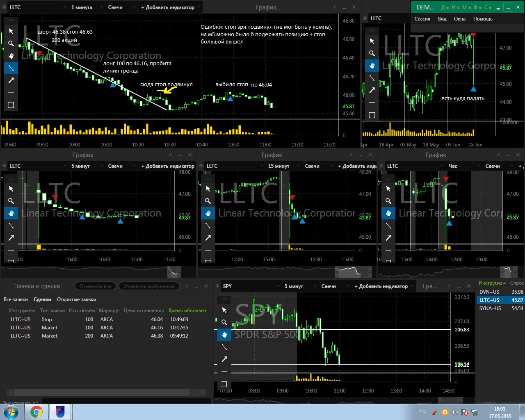
Task: Click the Отменить выбранные button
Action: [x=149, y=286]
